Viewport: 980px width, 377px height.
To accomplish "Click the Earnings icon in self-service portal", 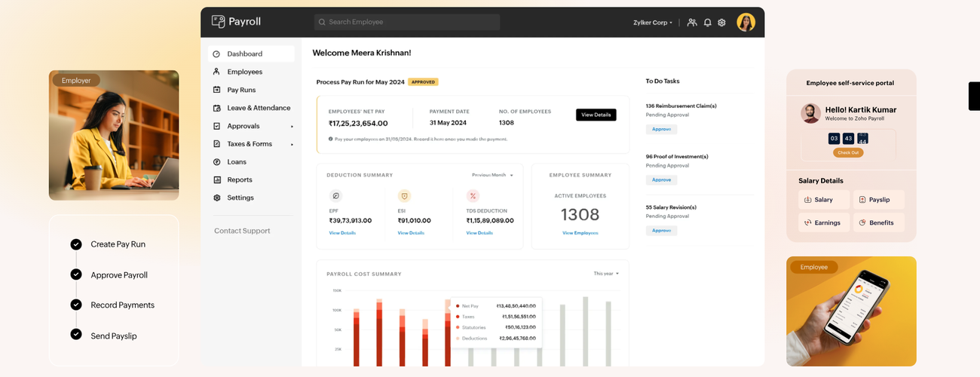I will pyautogui.click(x=807, y=222).
